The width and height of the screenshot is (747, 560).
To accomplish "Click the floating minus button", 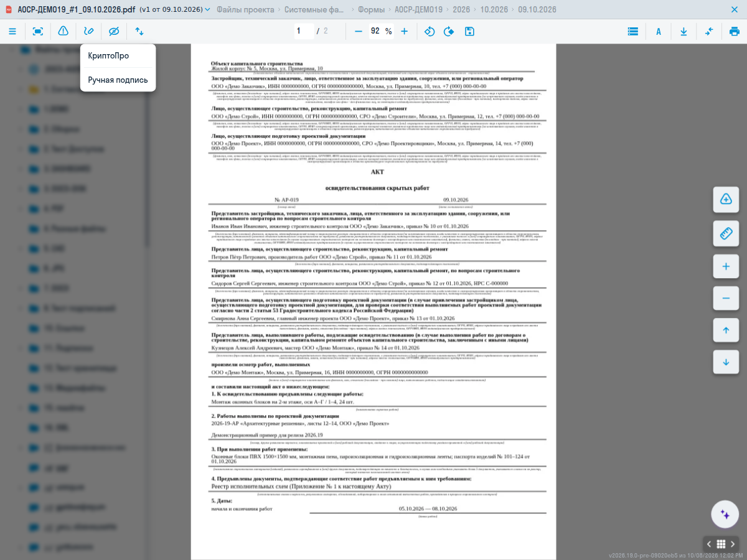I will tap(726, 298).
